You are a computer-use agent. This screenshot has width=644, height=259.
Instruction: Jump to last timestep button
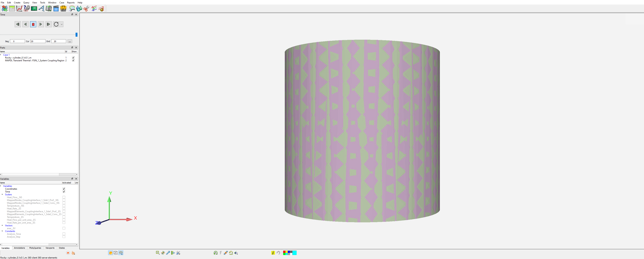48,24
